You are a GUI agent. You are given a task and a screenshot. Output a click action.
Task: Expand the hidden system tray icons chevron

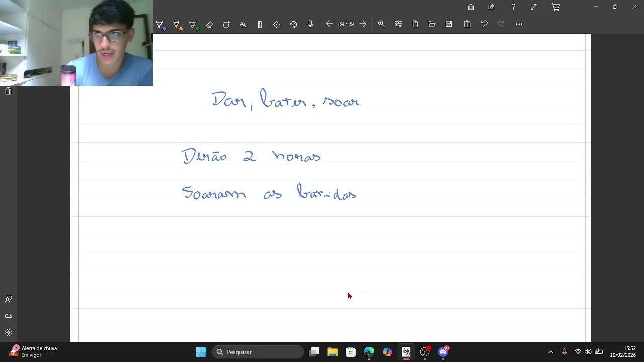click(551, 352)
